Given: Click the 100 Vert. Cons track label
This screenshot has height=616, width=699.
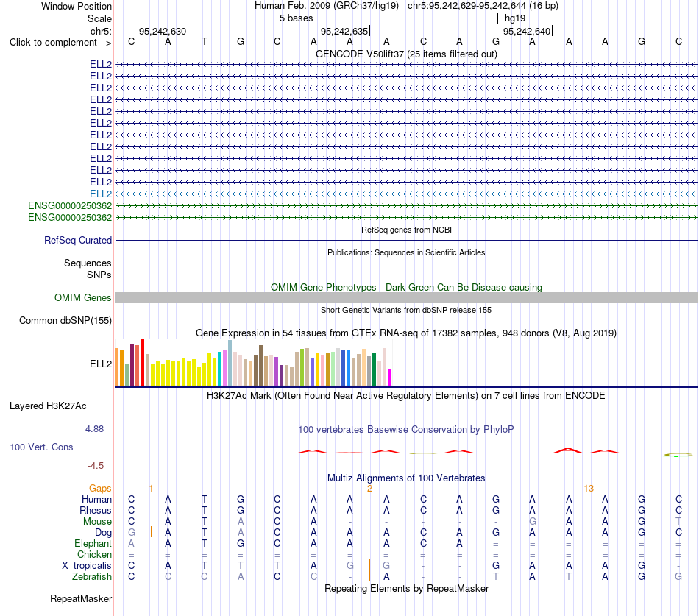Looking at the screenshot, I should click(x=41, y=447).
